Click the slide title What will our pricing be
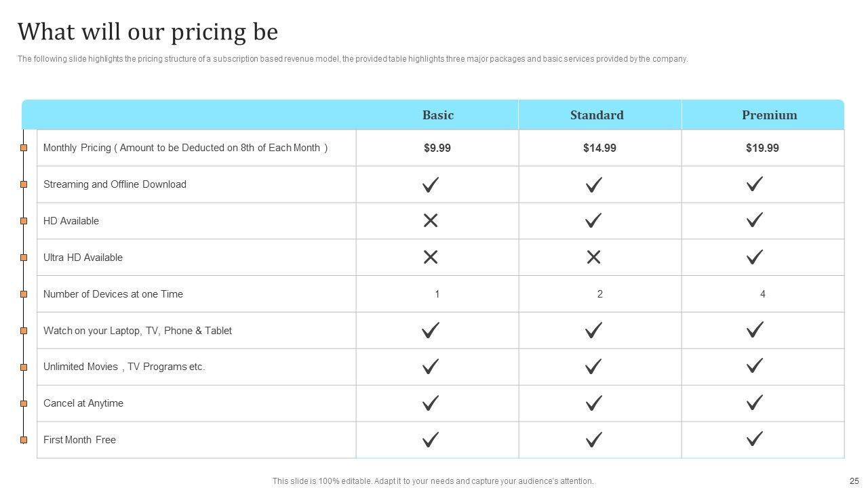This screenshot has height=488, width=868. click(x=148, y=32)
